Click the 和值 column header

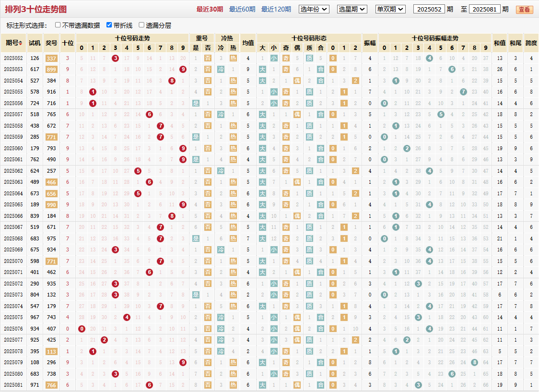[500, 43]
